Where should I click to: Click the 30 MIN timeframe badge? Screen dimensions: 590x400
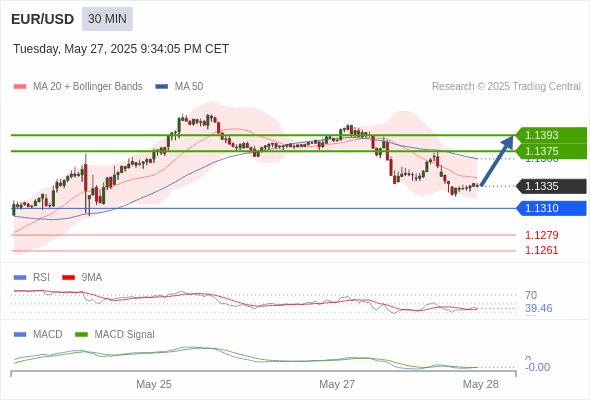(x=107, y=19)
